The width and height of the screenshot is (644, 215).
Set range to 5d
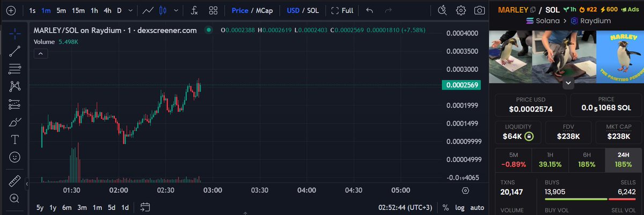111,207
